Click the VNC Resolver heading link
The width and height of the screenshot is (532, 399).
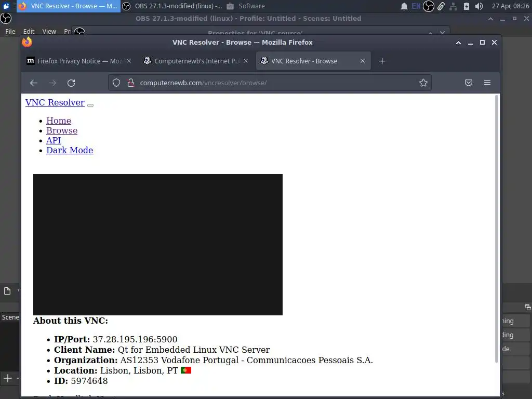pos(55,102)
